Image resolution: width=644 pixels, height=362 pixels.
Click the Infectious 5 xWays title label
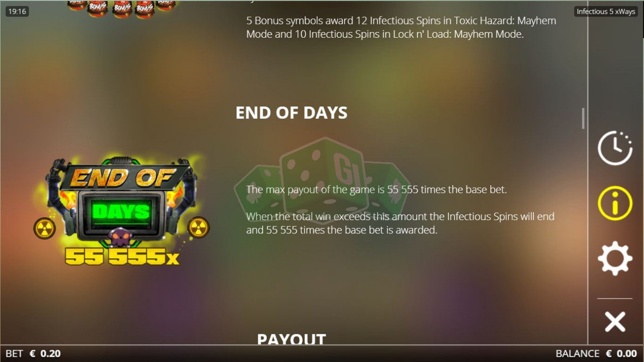coord(606,11)
